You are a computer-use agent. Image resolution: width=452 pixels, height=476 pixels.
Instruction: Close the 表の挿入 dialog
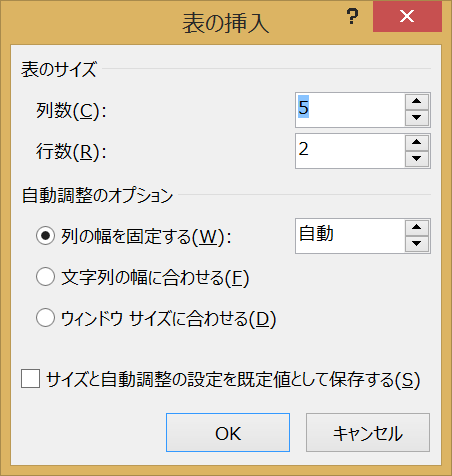[407, 16]
